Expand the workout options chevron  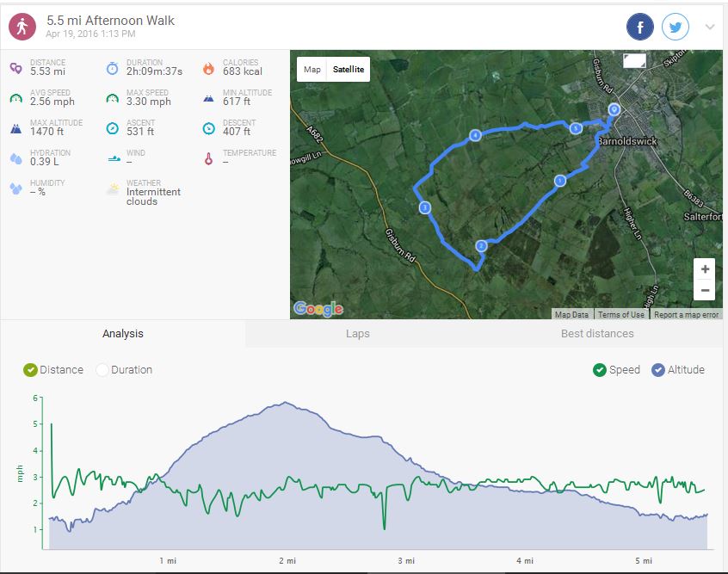[710, 28]
